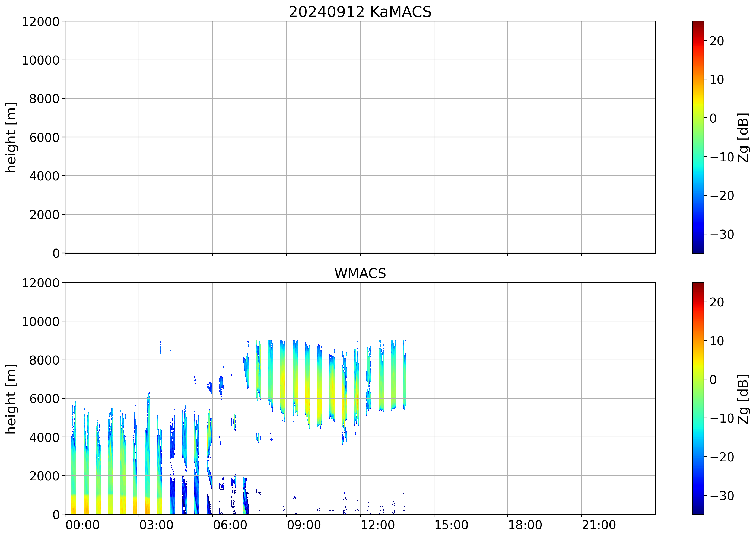Click the 12:00 x-axis tick label

click(377, 525)
